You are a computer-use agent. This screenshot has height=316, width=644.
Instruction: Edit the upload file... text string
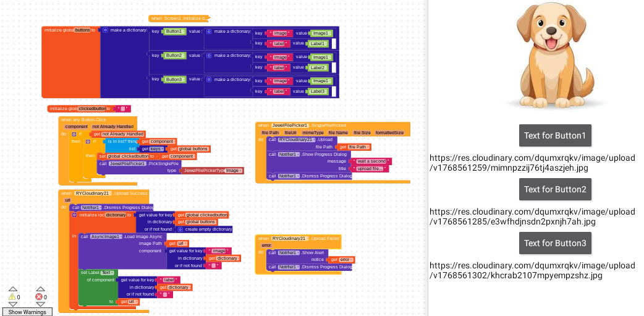370,169
